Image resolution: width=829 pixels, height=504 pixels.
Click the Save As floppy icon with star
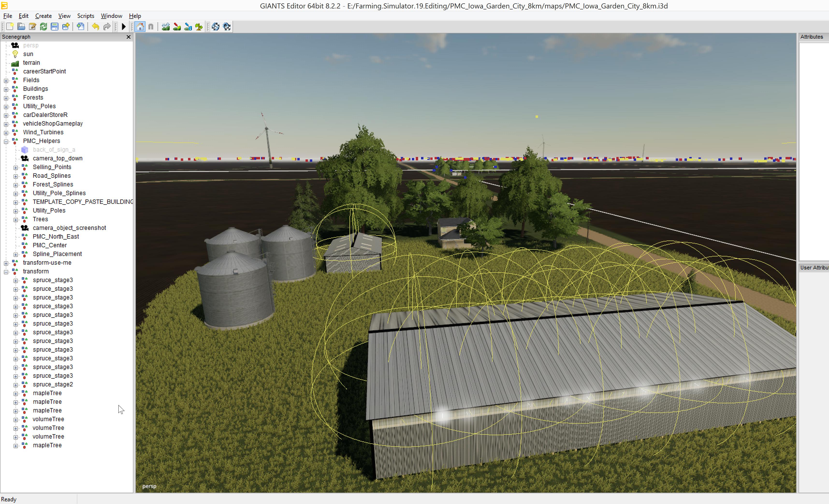[66, 27]
